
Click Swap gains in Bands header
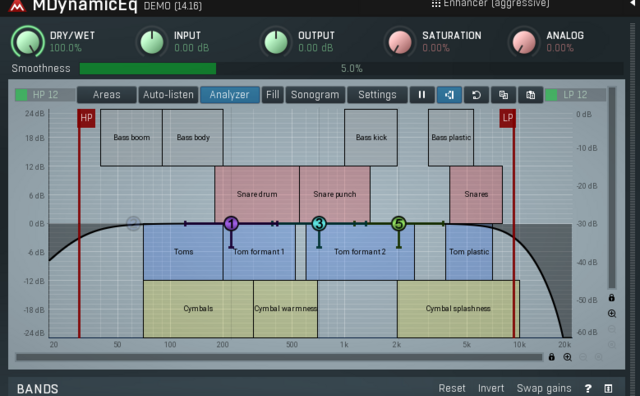tap(544, 388)
